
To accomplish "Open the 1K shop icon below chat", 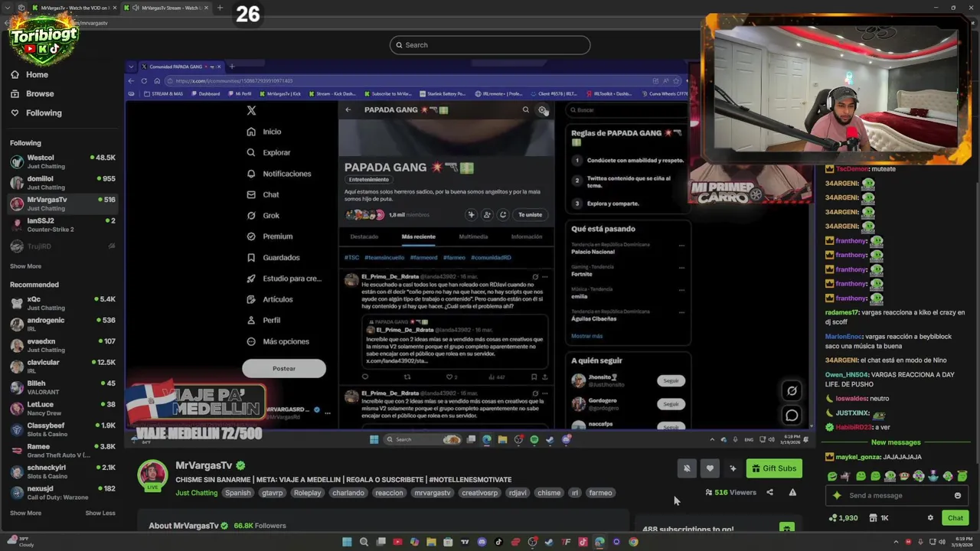I will [879, 518].
